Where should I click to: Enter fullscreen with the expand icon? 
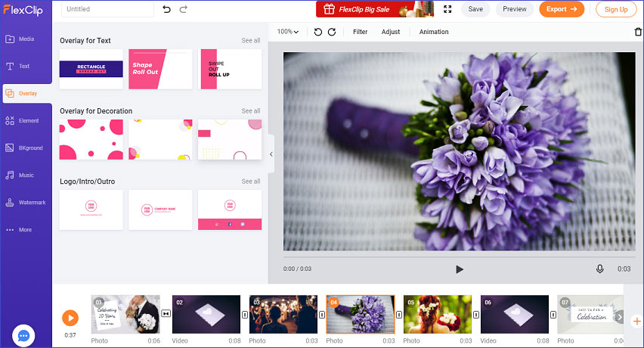coord(447,9)
